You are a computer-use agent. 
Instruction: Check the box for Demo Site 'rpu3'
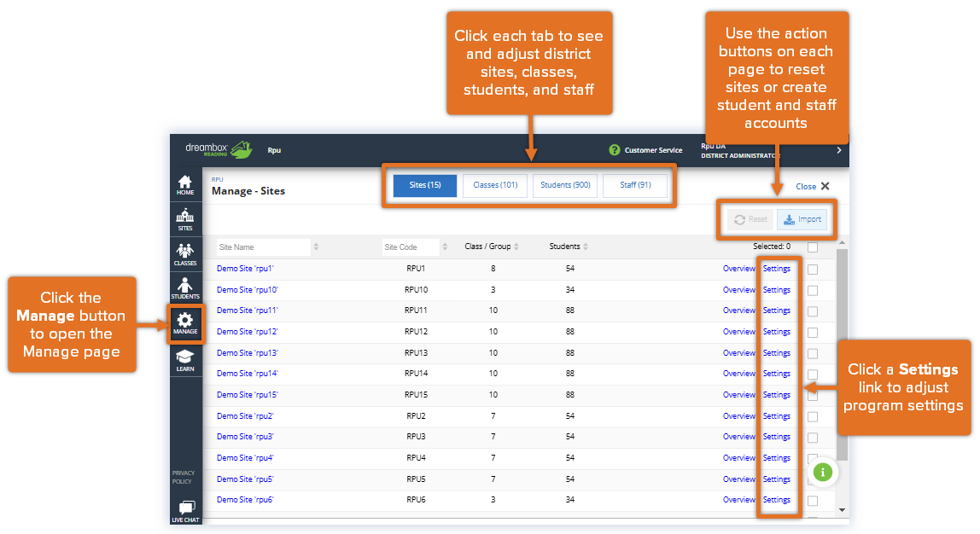[x=813, y=438]
